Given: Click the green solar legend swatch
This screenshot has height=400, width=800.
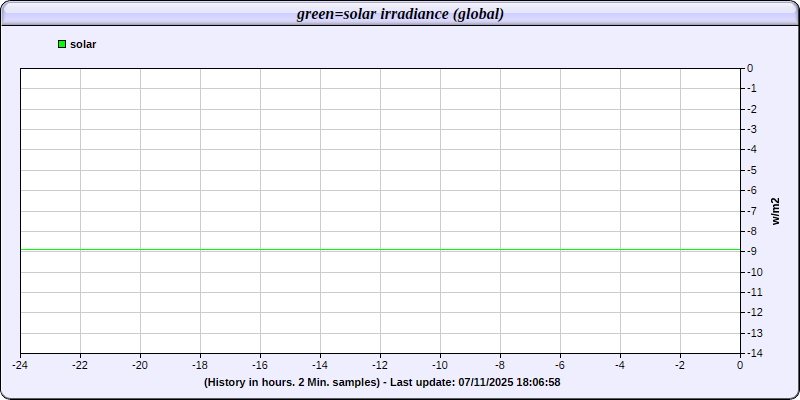Looking at the screenshot, I should click(x=62, y=44).
